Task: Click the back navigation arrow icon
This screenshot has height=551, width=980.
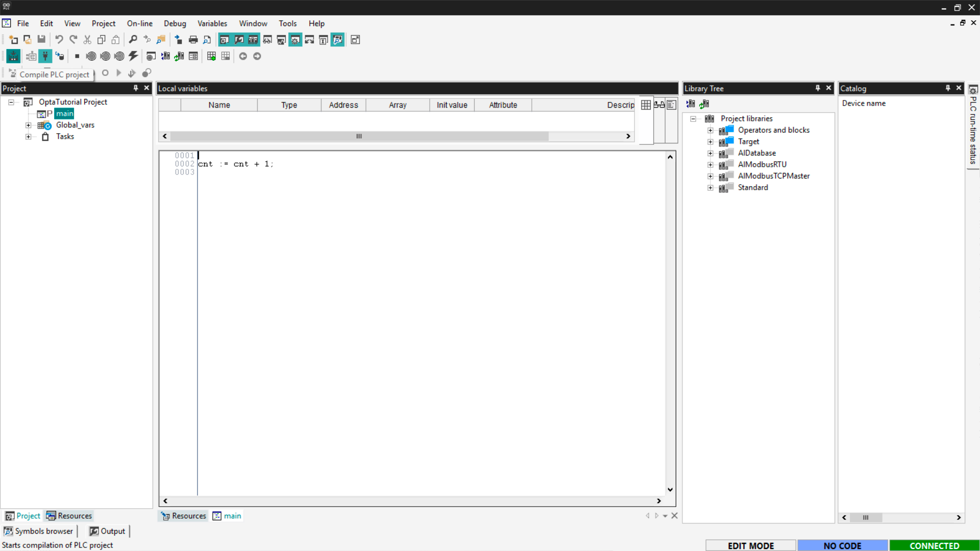Action: [x=243, y=56]
